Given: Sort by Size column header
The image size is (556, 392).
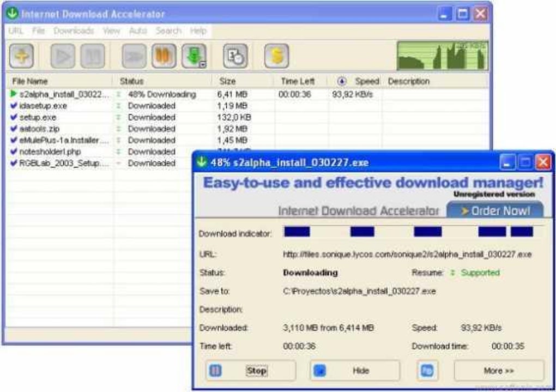Looking at the screenshot, I should [x=243, y=81].
